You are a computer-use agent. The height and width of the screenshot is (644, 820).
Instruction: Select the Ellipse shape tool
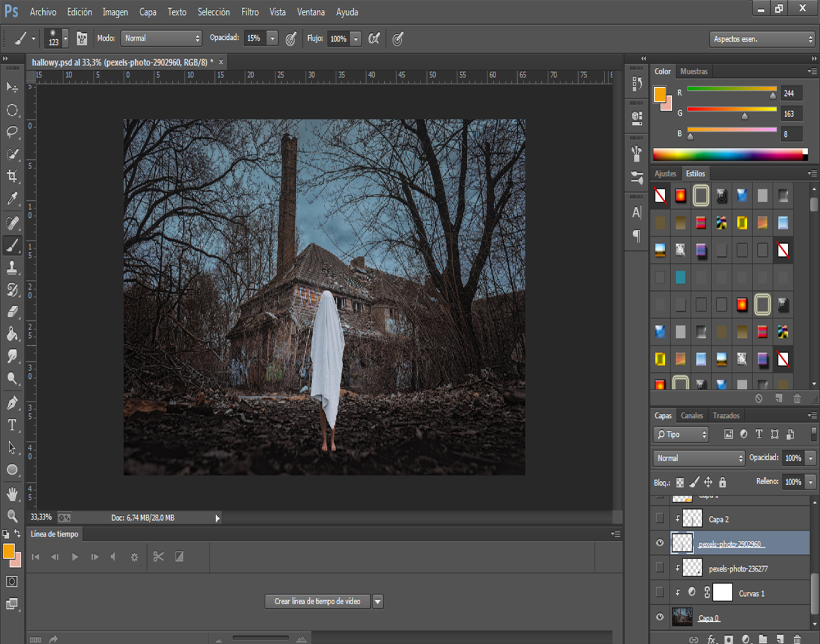pyautogui.click(x=12, y=470)
